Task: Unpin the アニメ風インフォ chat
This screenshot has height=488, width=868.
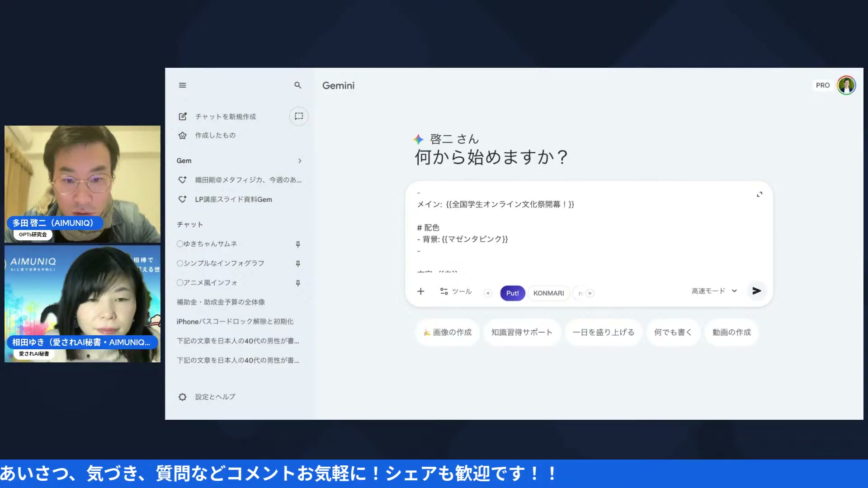Action: coord(297,283)
